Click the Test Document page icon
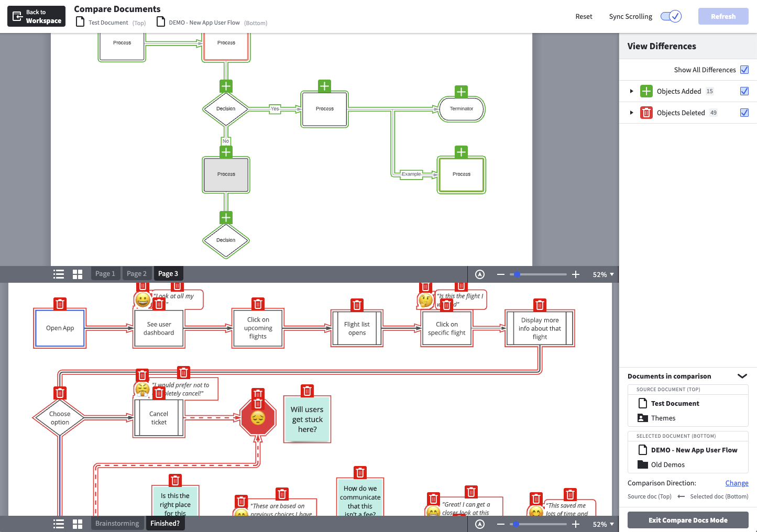This screenshot has height=532, width=757. [643, 403]
